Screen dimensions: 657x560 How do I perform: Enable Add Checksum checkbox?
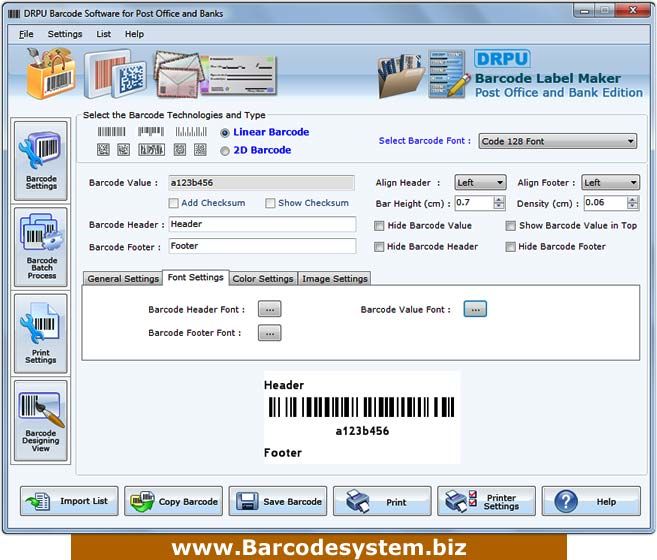click(x=173, y=203)
